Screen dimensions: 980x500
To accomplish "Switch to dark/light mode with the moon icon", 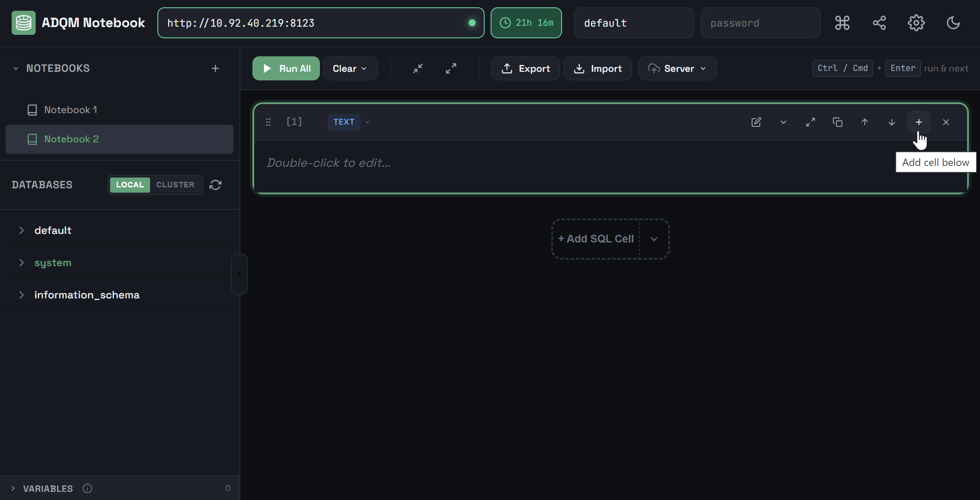I will tap(953, 23).
